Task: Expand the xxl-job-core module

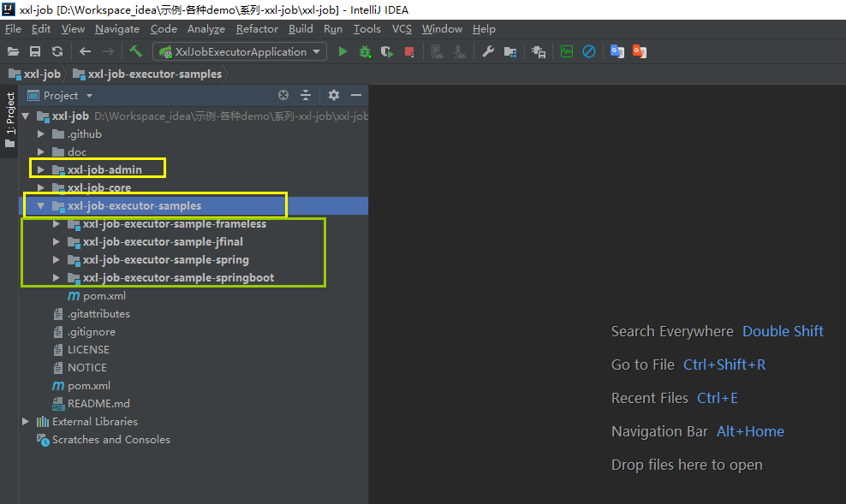Action: pyautogui.click(x=41, y=187)
